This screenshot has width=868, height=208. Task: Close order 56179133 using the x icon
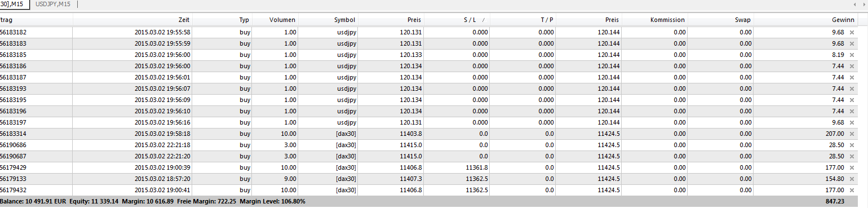point(852,179)
